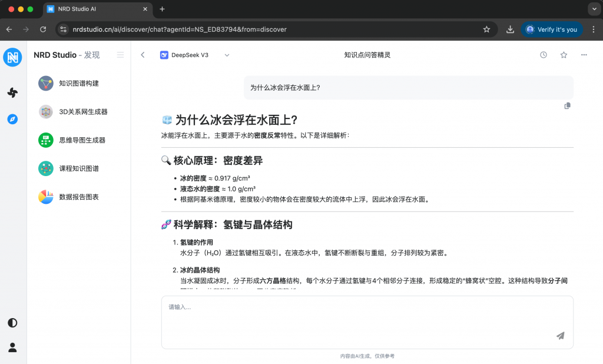Open the user profile icon

tap(12, 348)
